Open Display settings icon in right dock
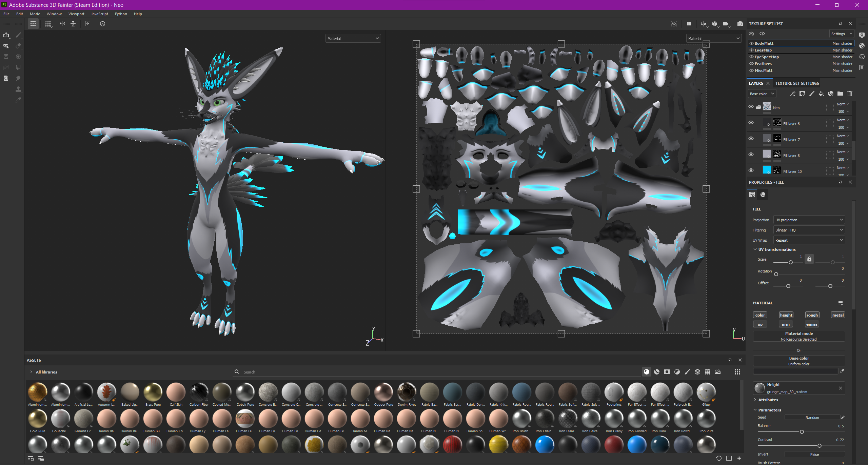 [x=862, y=35]
